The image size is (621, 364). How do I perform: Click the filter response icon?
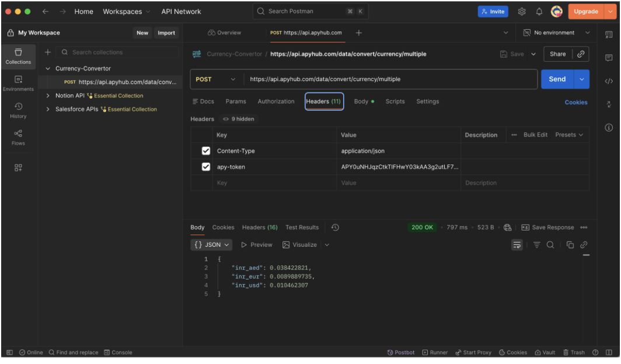pyautogui.click(x=536, y=245)
